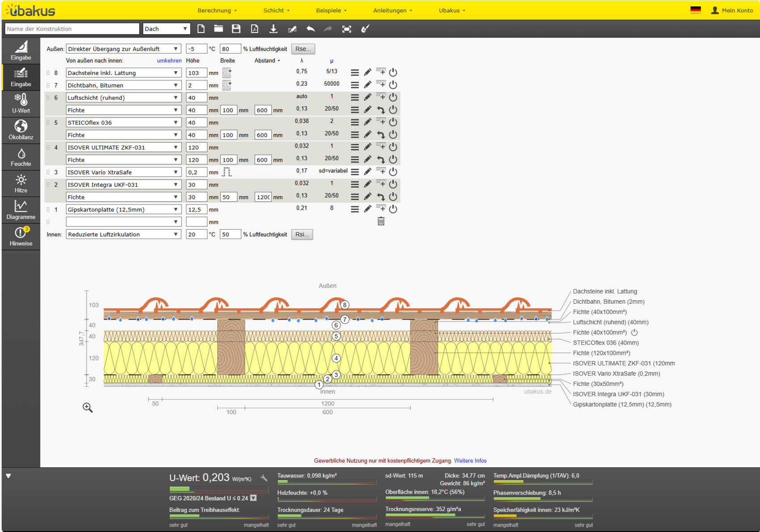This screenshot has width=760, height=532.
Task: Edit the STEICOflex 036 layer
Action: tap(367, 122)
